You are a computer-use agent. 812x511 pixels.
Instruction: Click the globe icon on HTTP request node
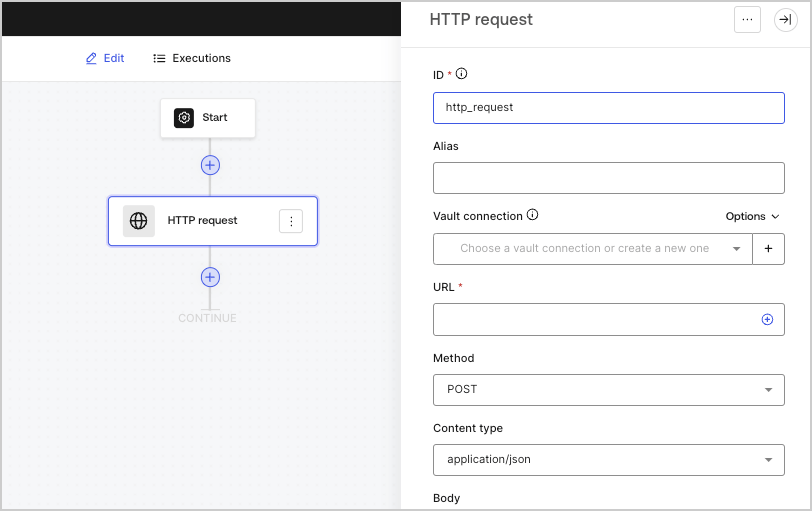(x=138, y=221)
